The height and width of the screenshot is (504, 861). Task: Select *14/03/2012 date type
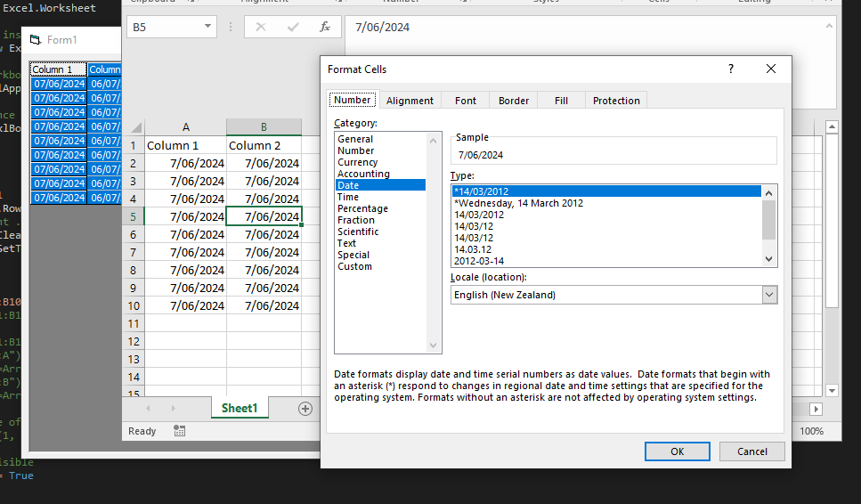click(x=606, y=191)
